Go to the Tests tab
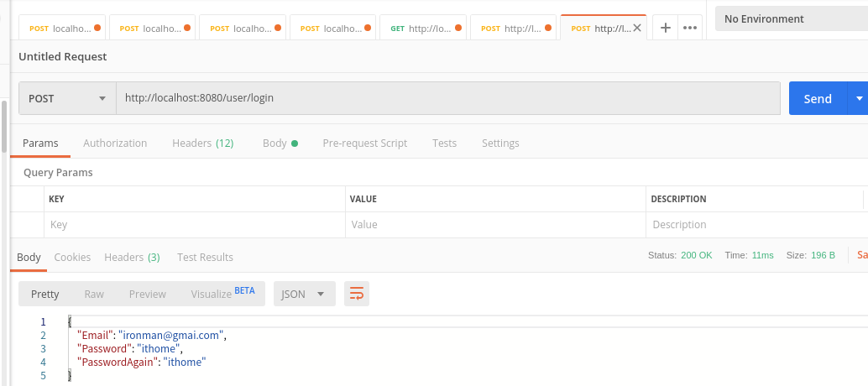 click(444, 143)
